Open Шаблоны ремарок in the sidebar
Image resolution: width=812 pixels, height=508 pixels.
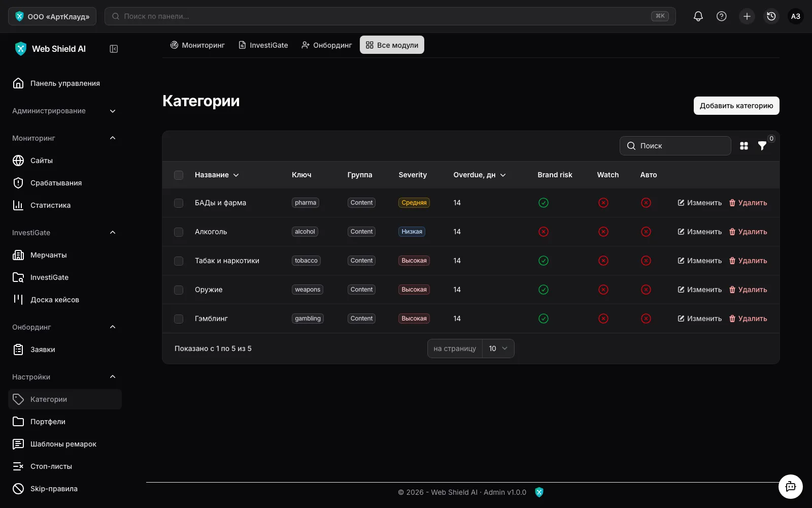65,444
